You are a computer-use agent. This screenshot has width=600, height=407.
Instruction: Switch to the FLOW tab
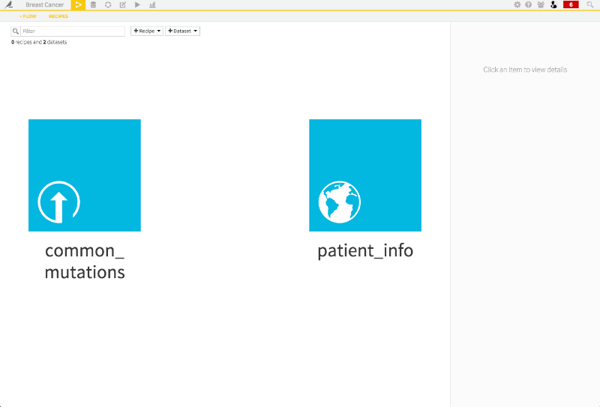[28, 16]
